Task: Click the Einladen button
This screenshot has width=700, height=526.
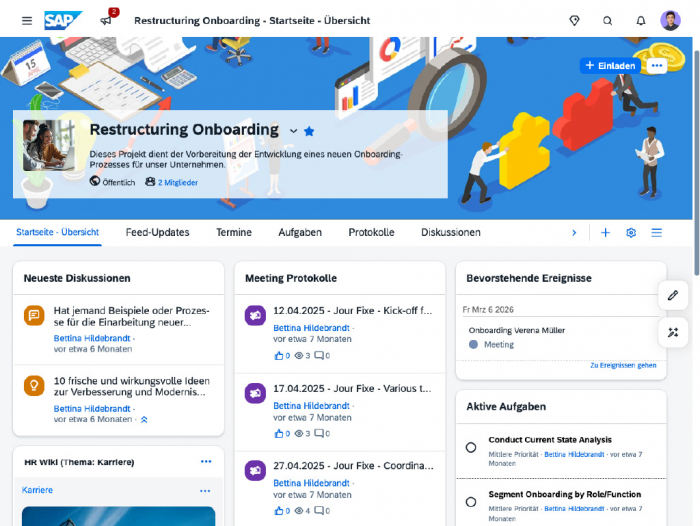Action: (610, 66)
